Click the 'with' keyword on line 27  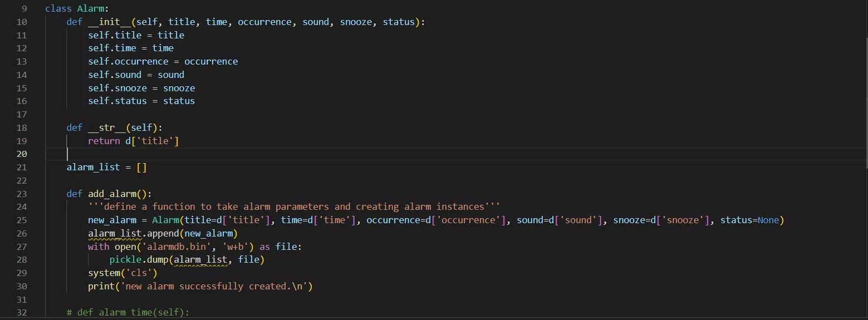99,247
